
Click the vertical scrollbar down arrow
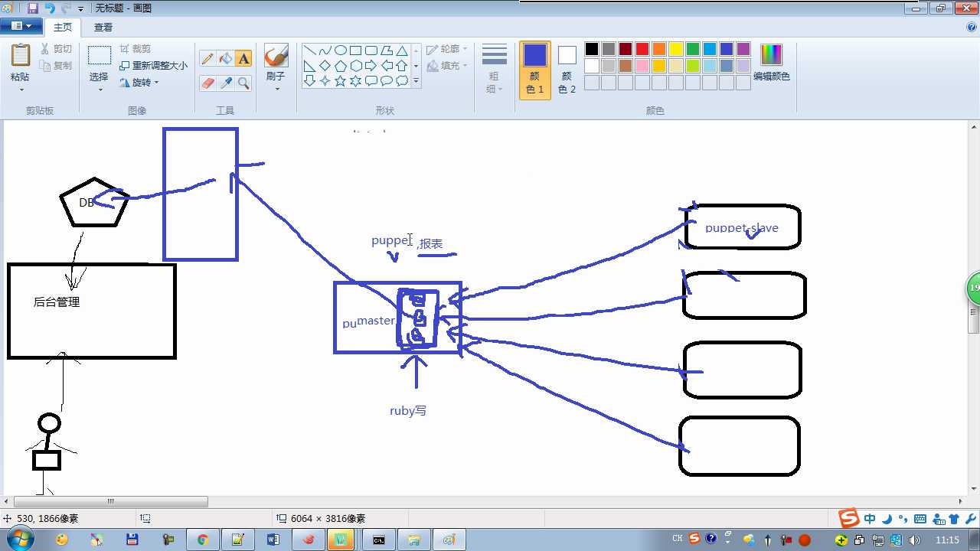974,489
